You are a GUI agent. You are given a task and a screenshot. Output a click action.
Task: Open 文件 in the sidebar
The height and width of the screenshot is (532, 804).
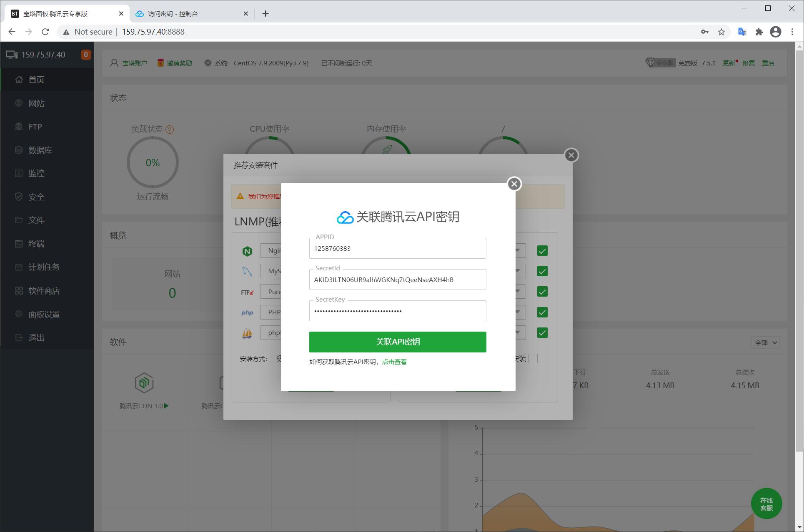(47, 220)
